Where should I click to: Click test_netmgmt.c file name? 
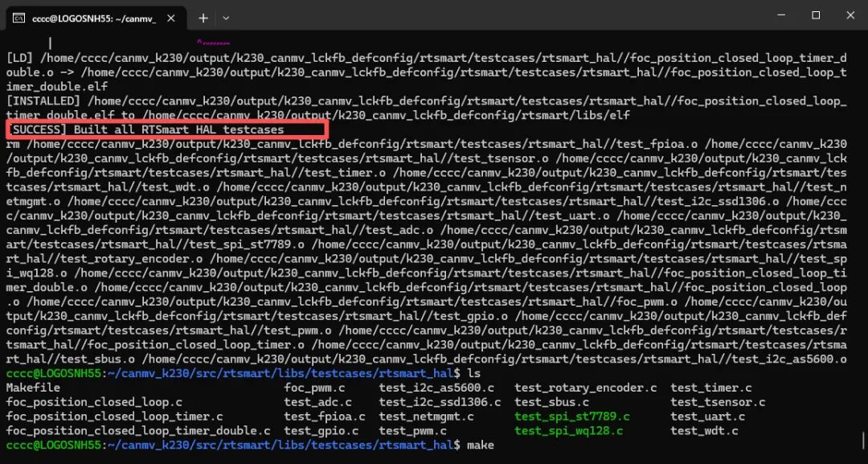[426, 417]
